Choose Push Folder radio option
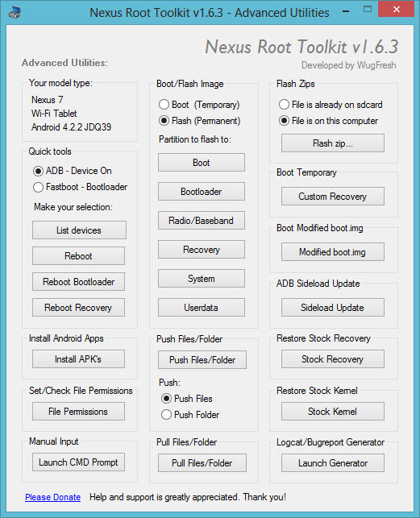 (x=190, y=415)
